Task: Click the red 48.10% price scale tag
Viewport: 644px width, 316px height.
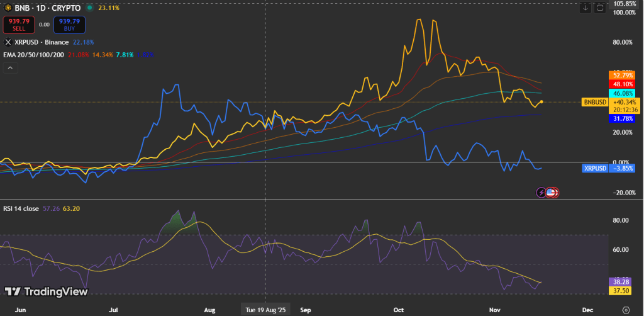Action: pyautogui.click(x=622, y=84)
